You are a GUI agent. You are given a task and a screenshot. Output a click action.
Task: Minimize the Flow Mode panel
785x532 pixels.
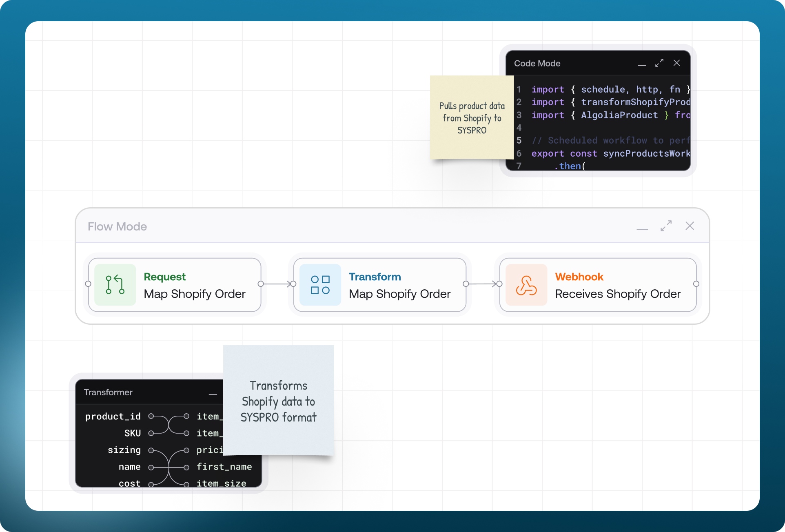pos(642,228)
